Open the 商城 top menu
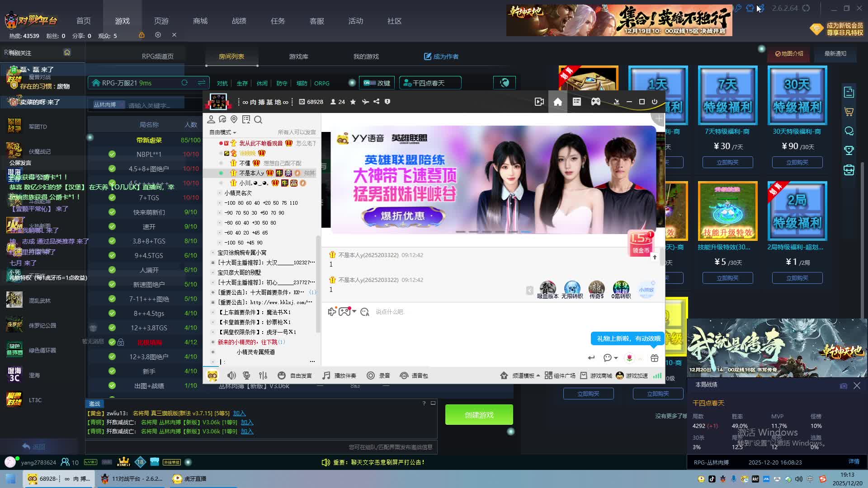Viewport: 868px width, 488px height. [200, 21]
